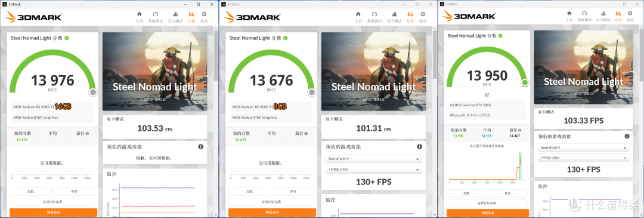
Task: Click the 13 976 gauge score
Action: (52, 80)
